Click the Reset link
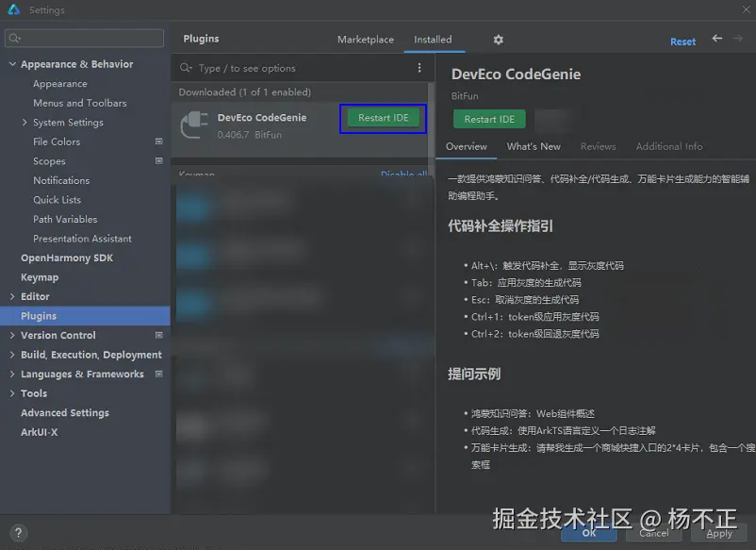Image resolution: width=756 pixels, height=550 pixels. click(682, 42)
